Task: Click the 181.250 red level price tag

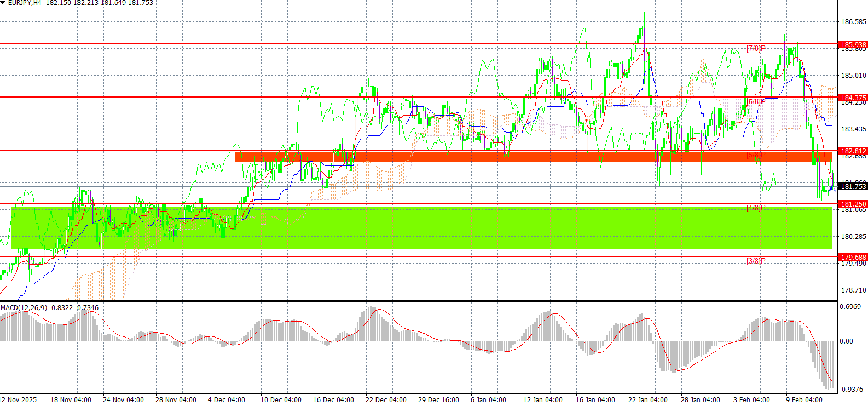Action: click(x=853, y=204)
